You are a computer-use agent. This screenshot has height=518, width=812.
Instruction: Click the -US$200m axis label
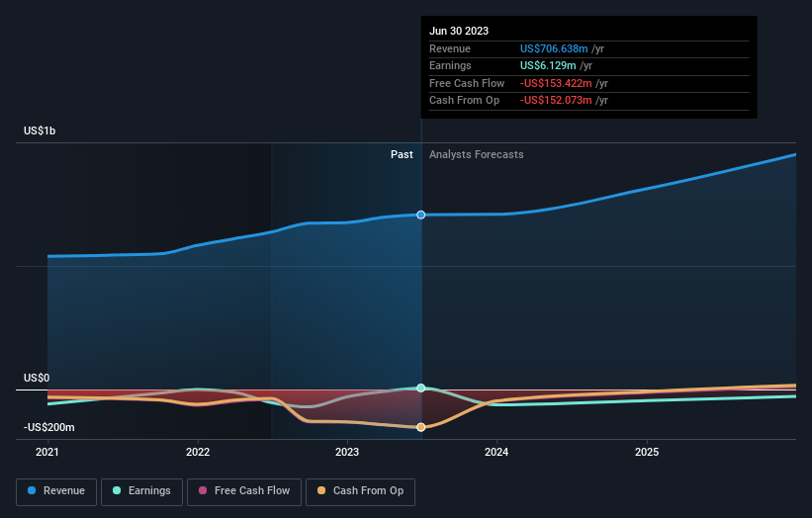pyautogui.click(x=49, y=427)
